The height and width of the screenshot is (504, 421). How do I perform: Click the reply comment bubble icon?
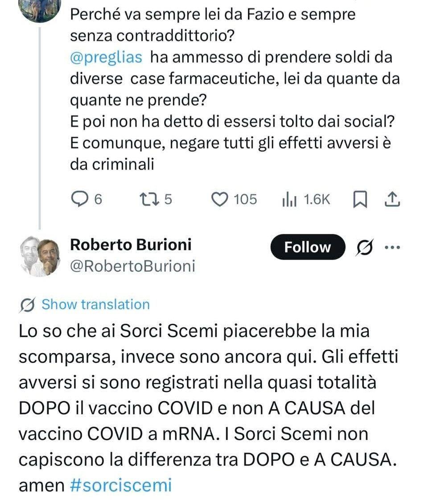pos(81,199)
